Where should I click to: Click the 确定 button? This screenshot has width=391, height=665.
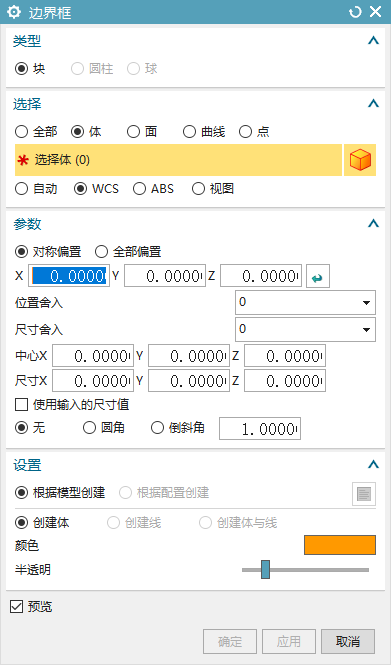pyautogui.click(x=230, y=642)
